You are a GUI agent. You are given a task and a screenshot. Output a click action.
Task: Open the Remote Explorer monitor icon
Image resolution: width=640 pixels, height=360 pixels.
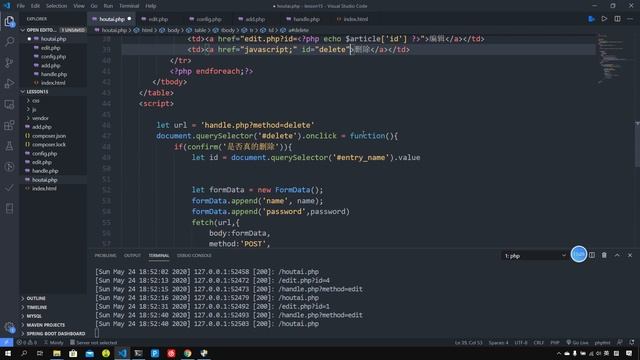click(9, 104)
